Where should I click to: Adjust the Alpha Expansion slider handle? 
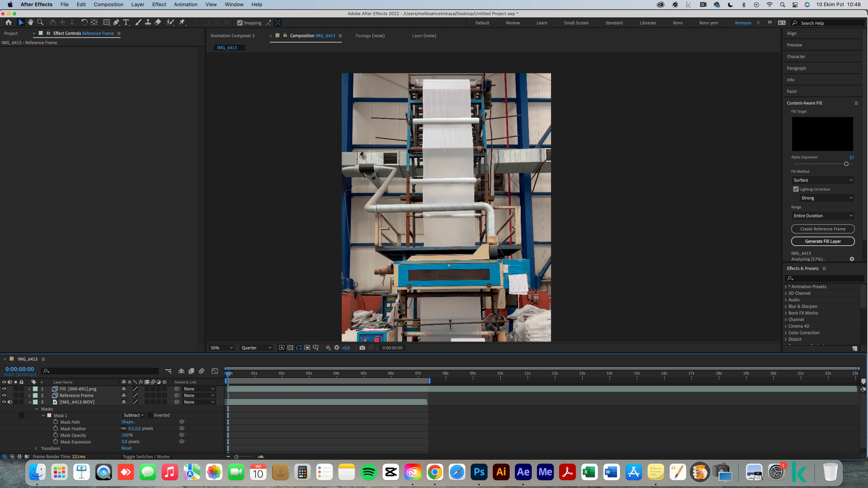coord(846,164)
